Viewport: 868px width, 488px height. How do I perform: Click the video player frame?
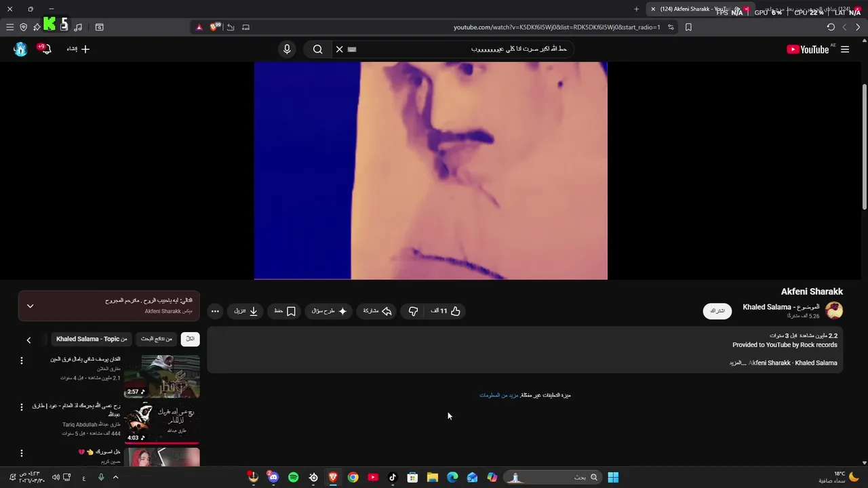(x=431, y=170)
